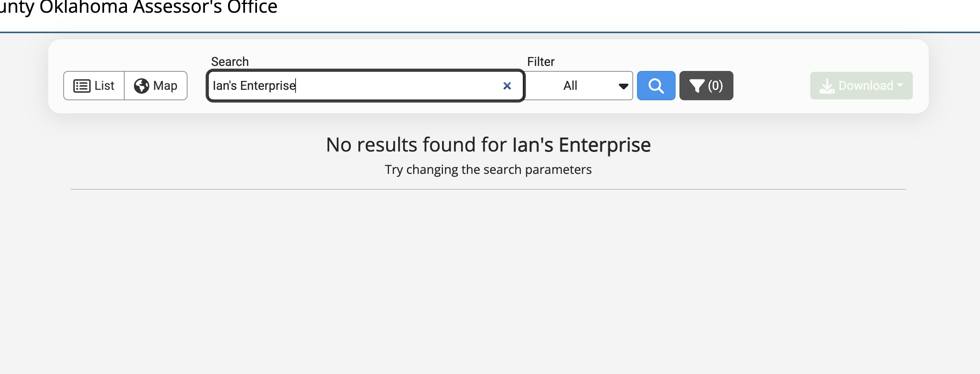Click the empty space right of typed search text
Image resolution: width=980 pixels, height=374 pixels.
tap(397, 86)
